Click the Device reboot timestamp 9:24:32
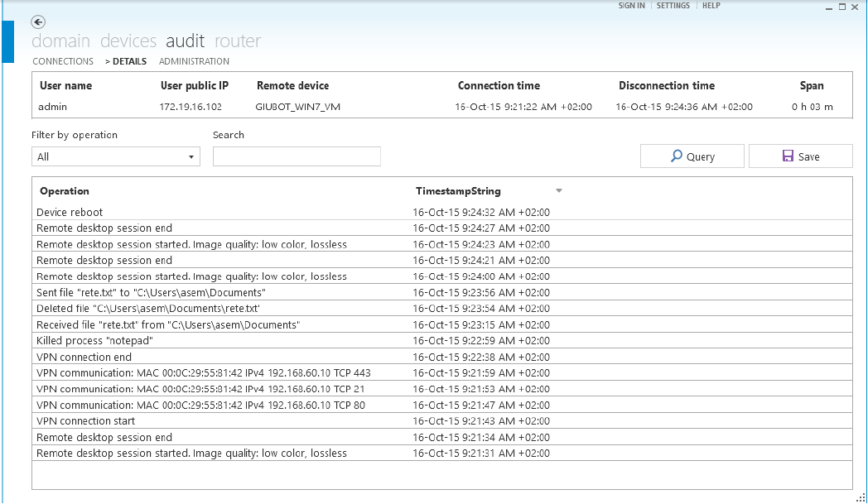The image size is (868, 504). pos(481,213)
